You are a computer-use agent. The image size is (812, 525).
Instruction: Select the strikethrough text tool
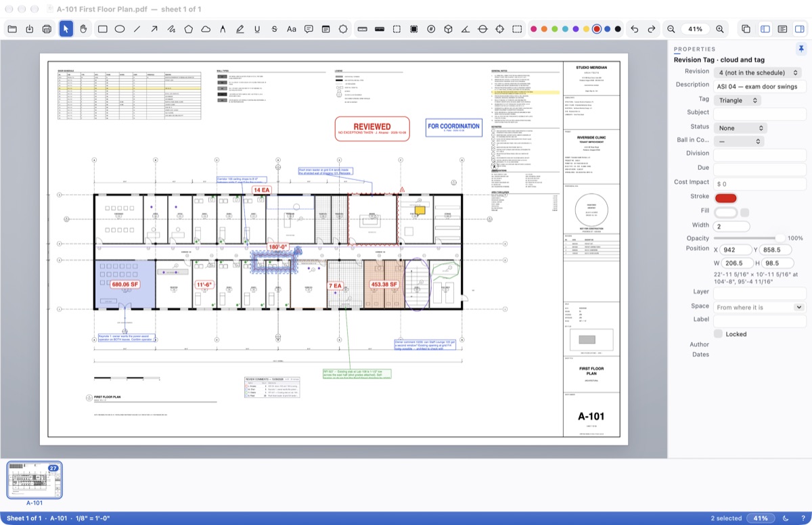[x=274, y=29]
